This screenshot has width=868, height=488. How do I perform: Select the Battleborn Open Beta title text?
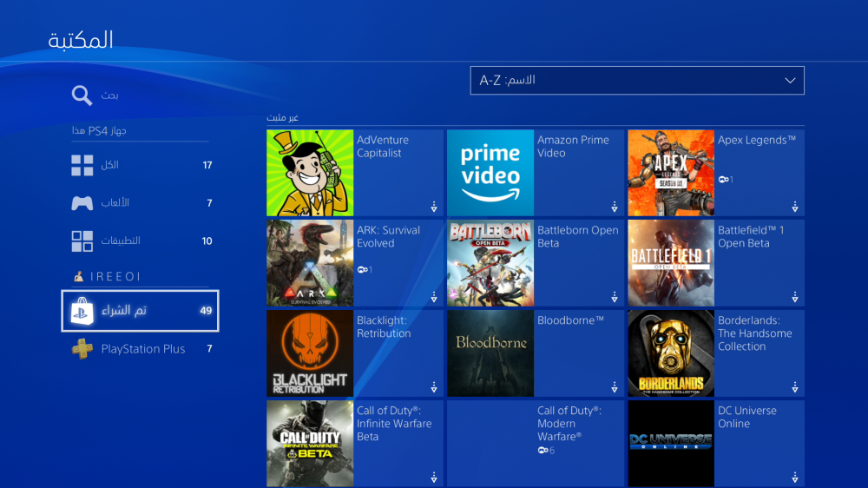pyautogui.click(x=577, y=236)
